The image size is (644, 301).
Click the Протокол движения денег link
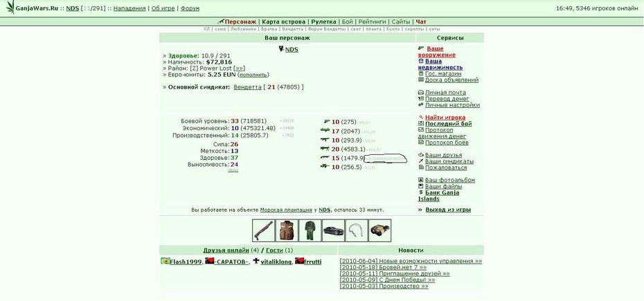pos(442,133)
